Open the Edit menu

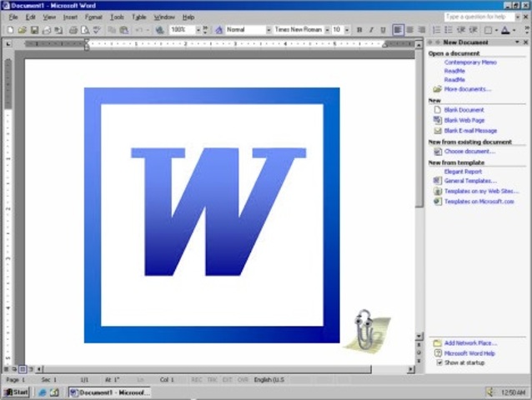(31, 17)
